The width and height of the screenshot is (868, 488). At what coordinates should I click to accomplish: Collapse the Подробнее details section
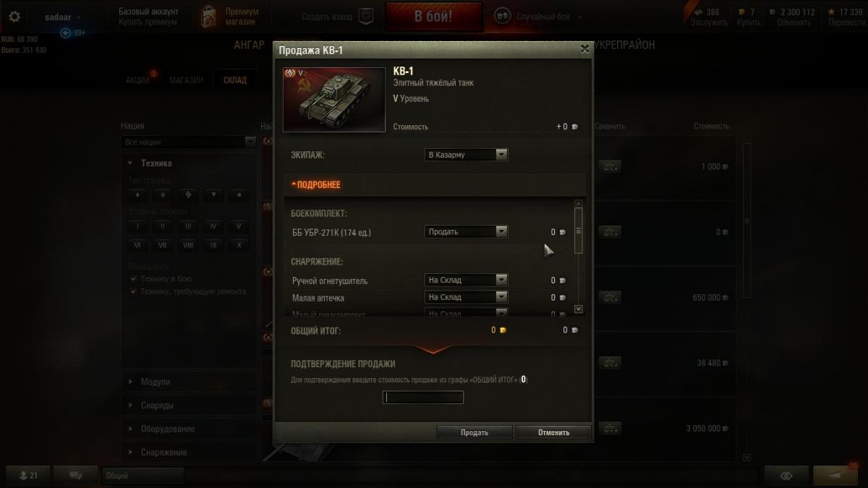point(315,185)
